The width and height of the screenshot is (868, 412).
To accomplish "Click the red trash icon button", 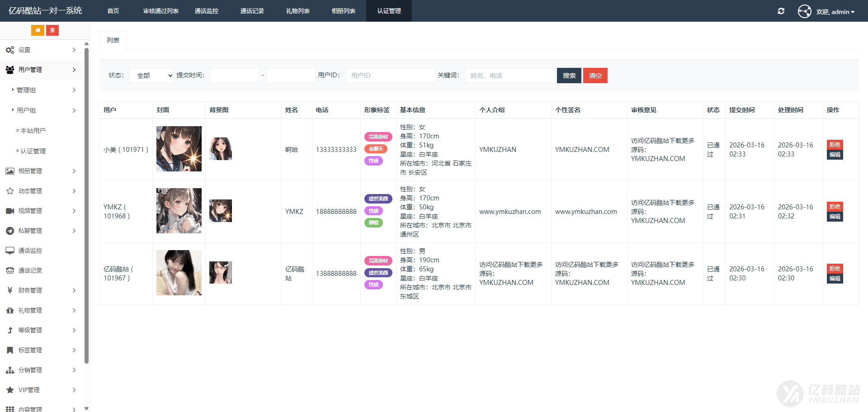I will coord(52,30).
